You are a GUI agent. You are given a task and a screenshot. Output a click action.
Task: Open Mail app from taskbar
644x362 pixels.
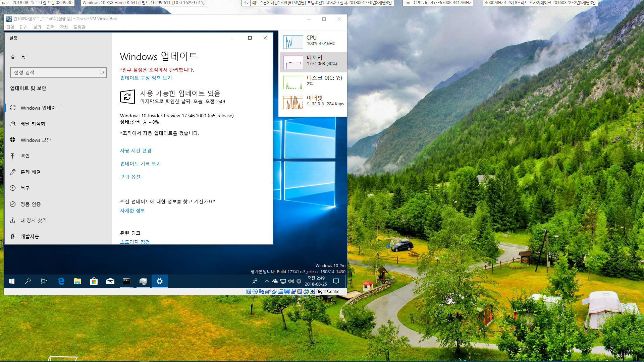(110, 281)
